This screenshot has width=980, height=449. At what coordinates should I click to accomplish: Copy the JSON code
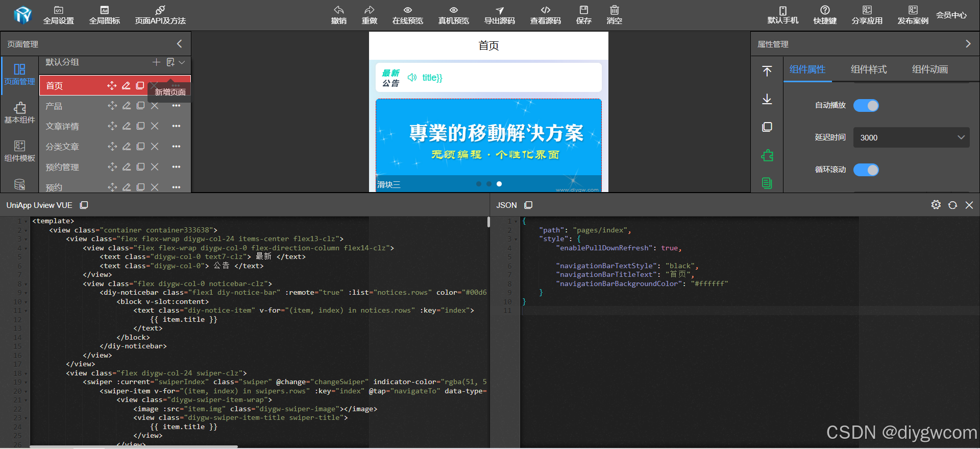(x=528, y=205)
